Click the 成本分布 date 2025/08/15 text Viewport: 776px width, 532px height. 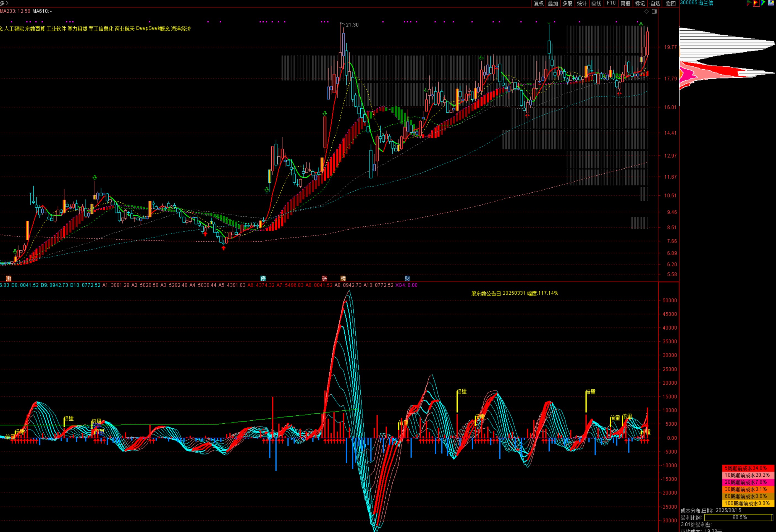click(711, 510)
